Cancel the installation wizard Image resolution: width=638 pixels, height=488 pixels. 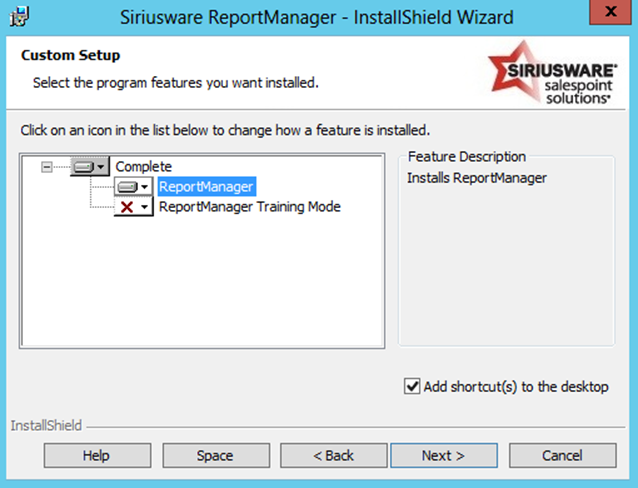pos(561,456)
